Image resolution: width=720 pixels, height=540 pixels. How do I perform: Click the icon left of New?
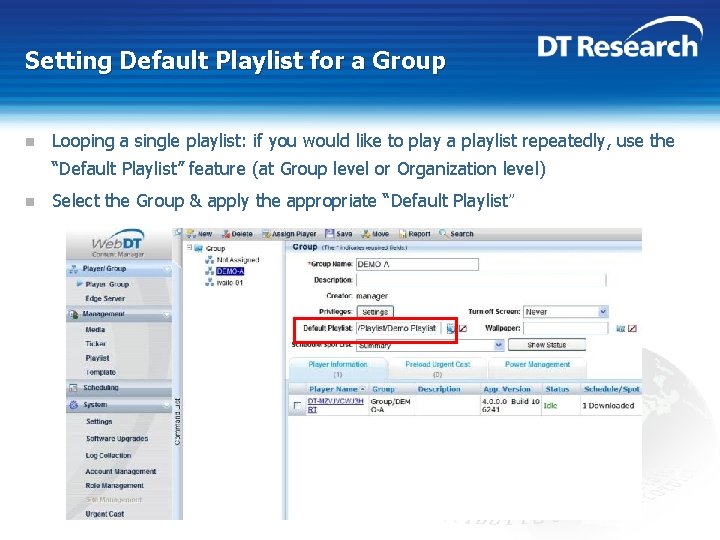178,233
